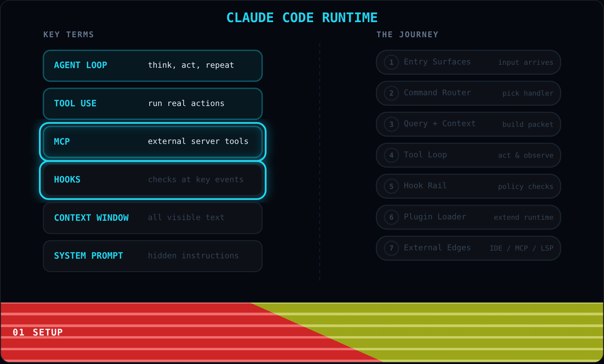Click the number 1 circle icon
Image resolution: width=604 pixels, height=364 pixels.
[391, 62]
